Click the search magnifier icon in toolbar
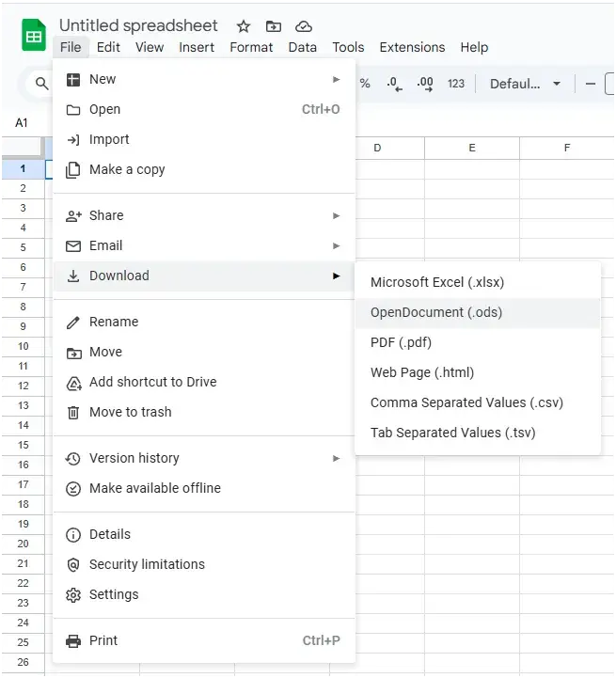 click(x=41, y=84)
